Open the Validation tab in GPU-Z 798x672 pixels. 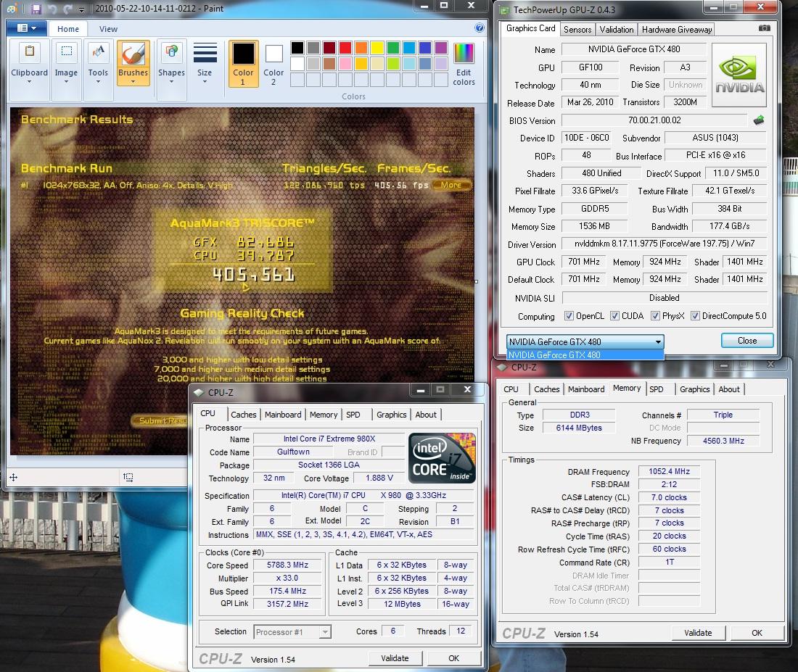point(617,30)
